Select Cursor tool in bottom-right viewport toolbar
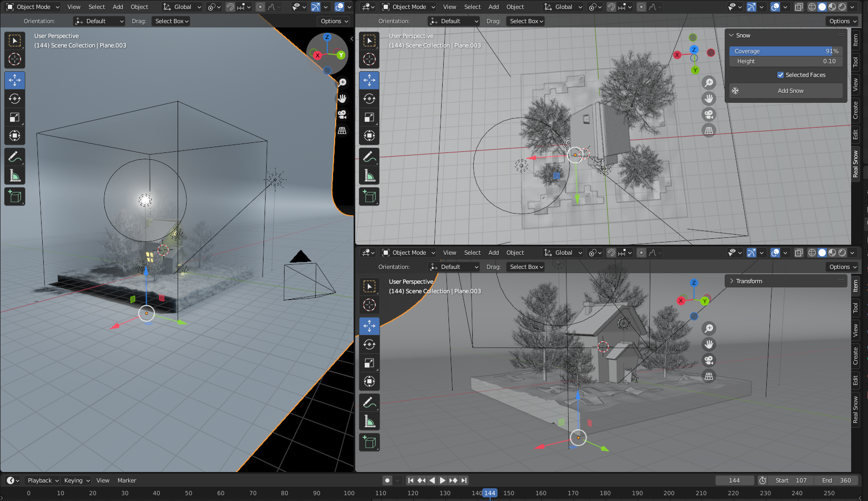Image resolution: width=868 pixels, height=501 pixels. coord(369,305)
